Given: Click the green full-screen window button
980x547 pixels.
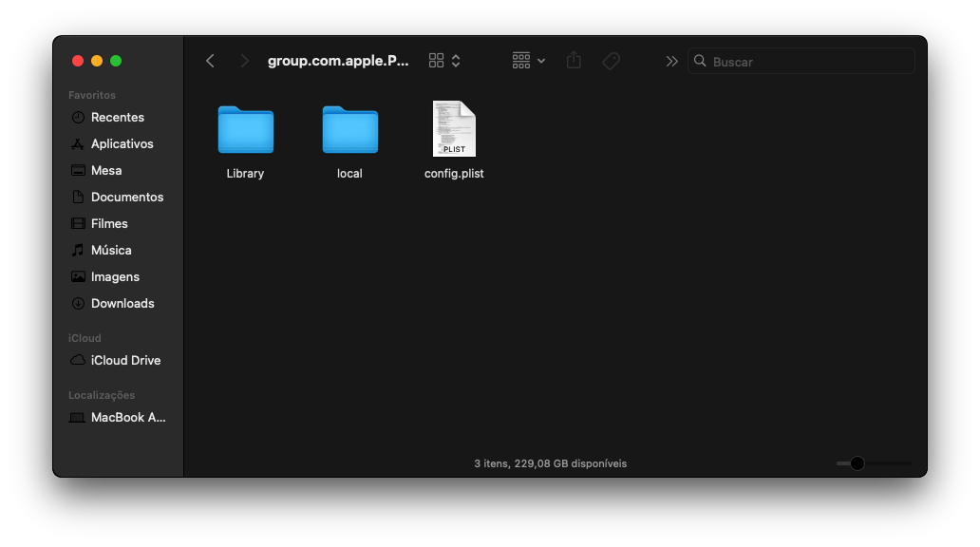Looking at the screenshot, I should (116, 61).
